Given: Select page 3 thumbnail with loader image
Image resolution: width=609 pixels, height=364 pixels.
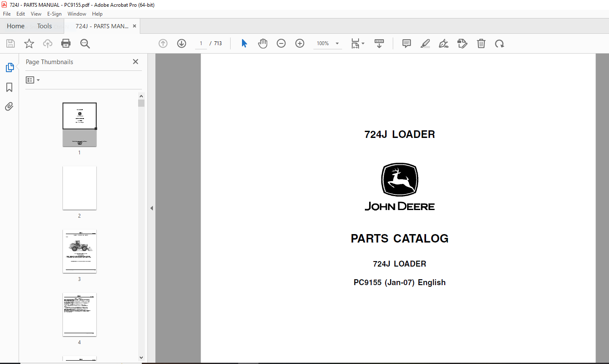Looking at the screenshot, I should coord(79,251).
